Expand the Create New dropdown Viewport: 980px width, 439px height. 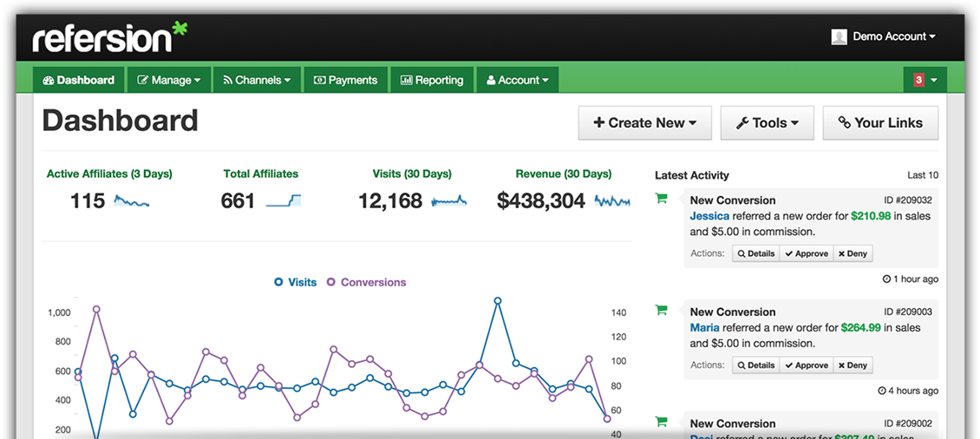click(644, 123)
